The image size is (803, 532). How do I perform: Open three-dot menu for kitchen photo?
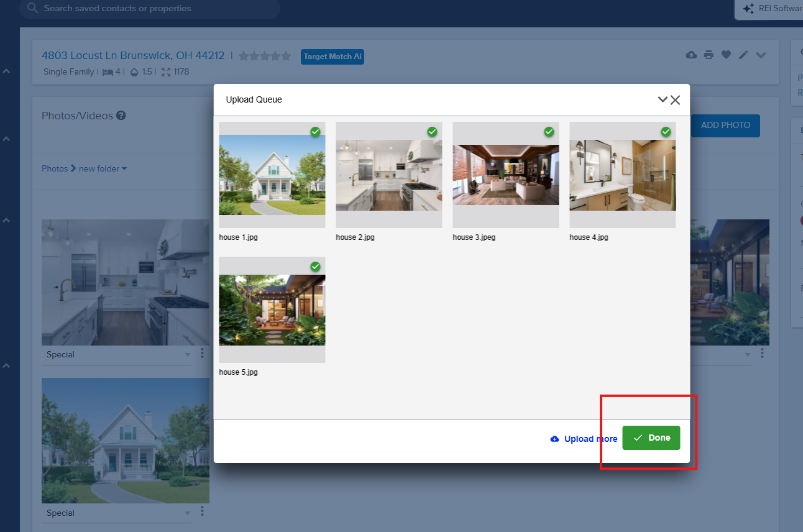tap(203, 353)
